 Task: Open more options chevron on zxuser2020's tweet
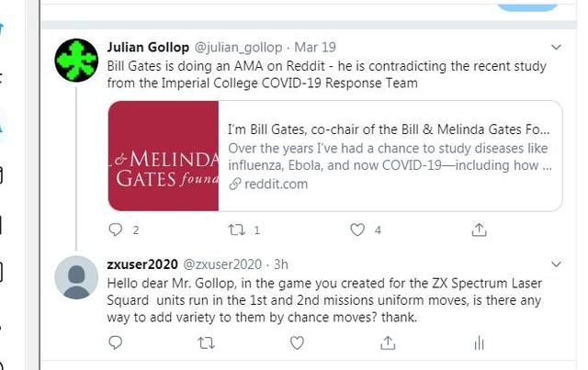coord(556,263)
